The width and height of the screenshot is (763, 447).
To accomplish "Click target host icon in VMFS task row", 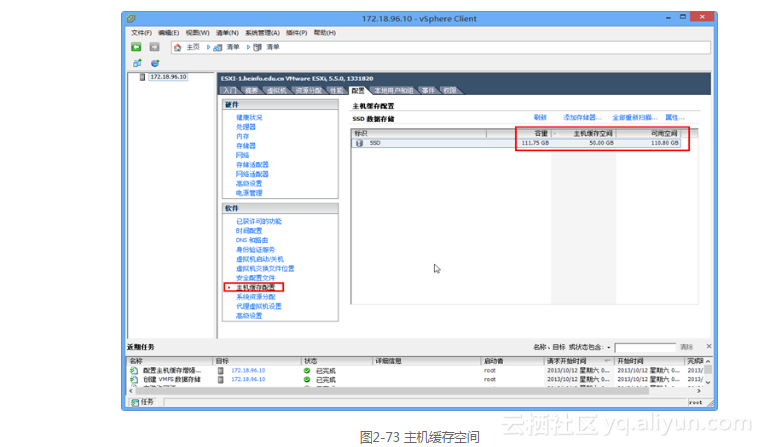I will tap(220, 379).
